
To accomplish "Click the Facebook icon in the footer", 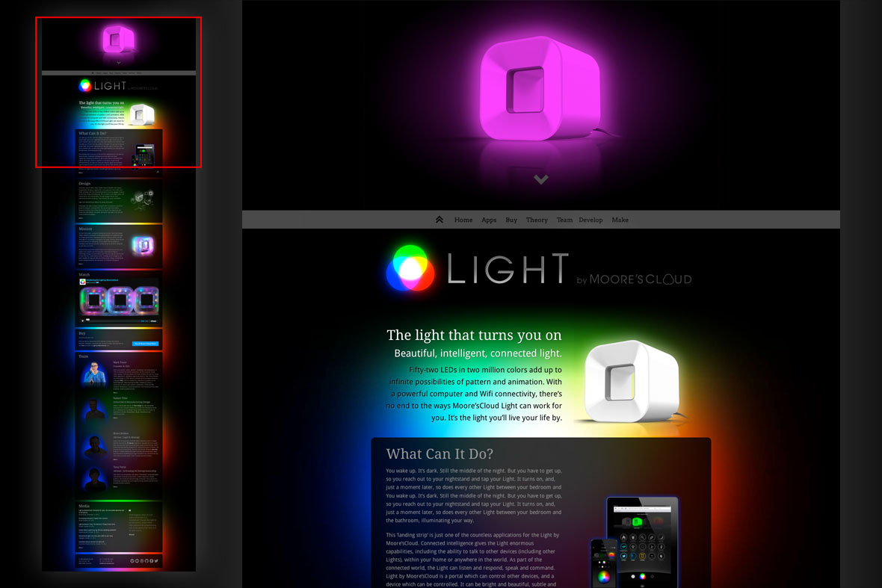I will pos(151,561).
